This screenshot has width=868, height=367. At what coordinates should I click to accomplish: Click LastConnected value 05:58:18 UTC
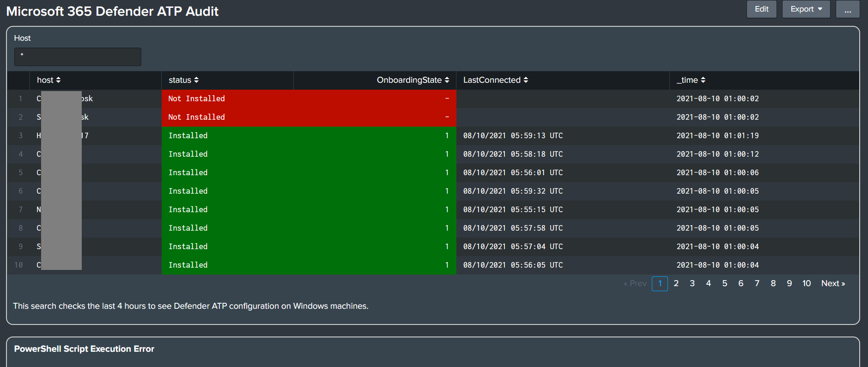(x=513, y=154)
